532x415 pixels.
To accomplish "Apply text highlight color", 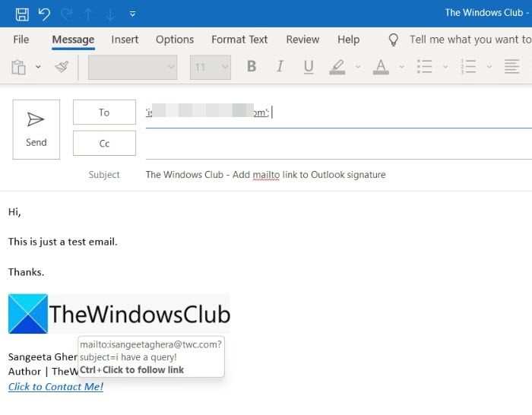I will click(337, 67).
